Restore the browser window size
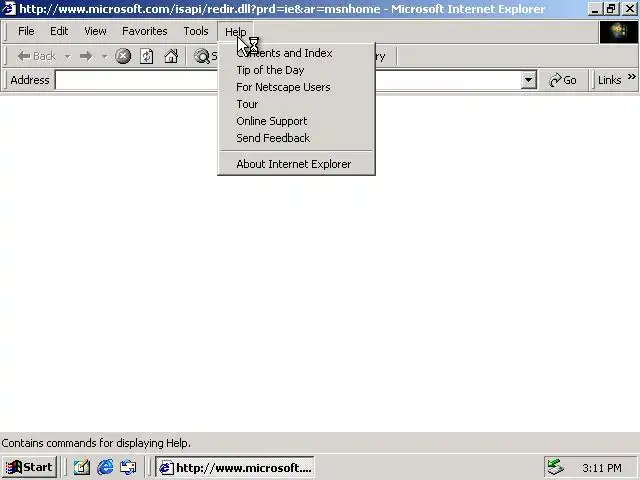The height and width of the screenshot is (480, 640). (x=611, y=9)
